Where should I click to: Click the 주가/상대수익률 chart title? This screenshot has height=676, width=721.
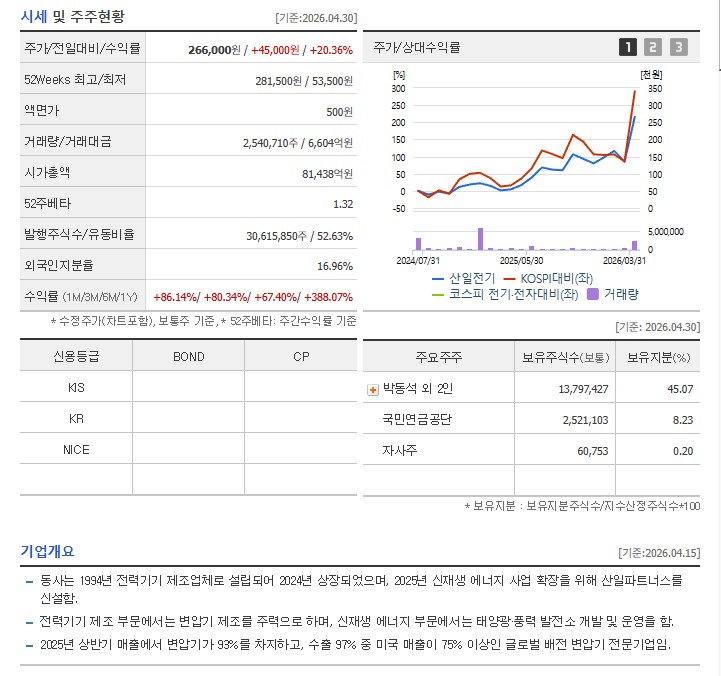pyautogui.click(x=417, y=47)
